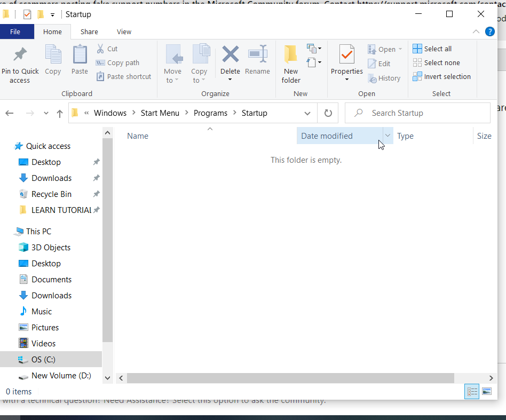Expand the Open button dropdown
Viewport: 506px width, 420px height.
(x=400, y=49)
